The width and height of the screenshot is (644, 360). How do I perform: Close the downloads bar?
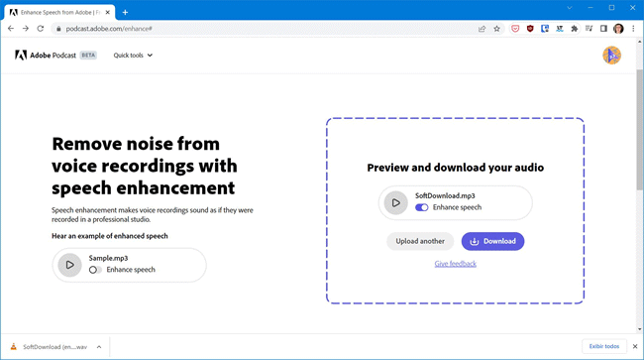click(x=635, y=346)
